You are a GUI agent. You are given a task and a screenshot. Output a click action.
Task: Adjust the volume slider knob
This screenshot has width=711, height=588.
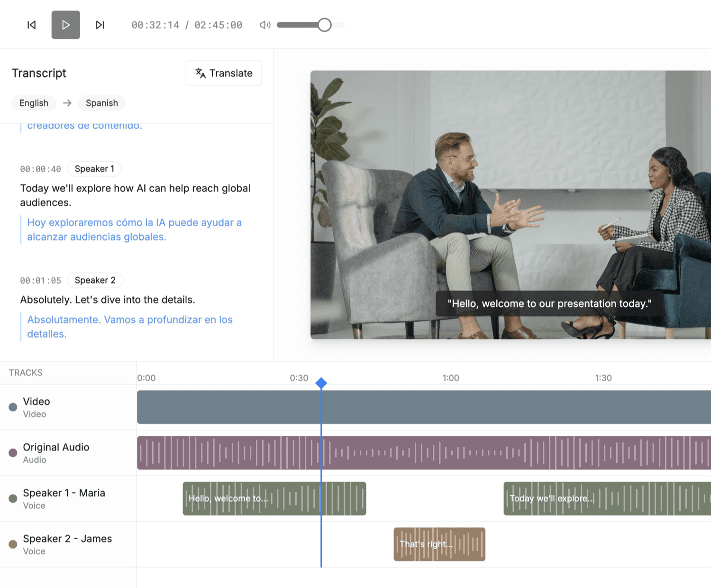click(x=324, y=25)
